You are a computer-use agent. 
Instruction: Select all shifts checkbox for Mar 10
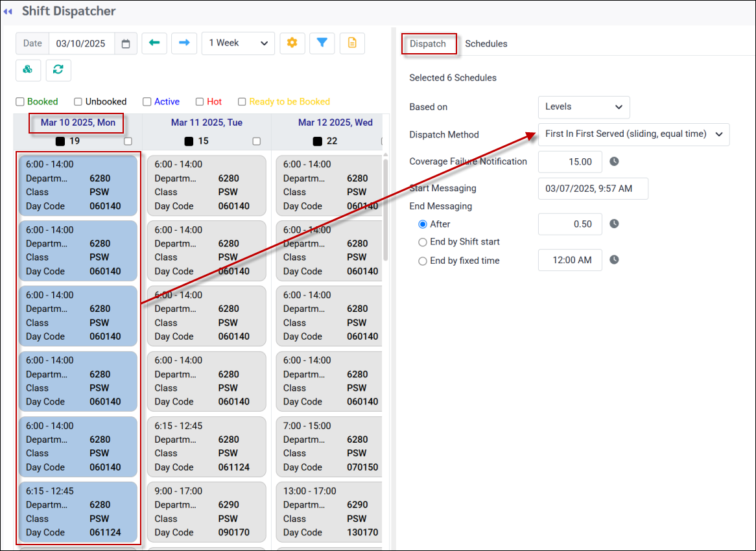(128, 141)
